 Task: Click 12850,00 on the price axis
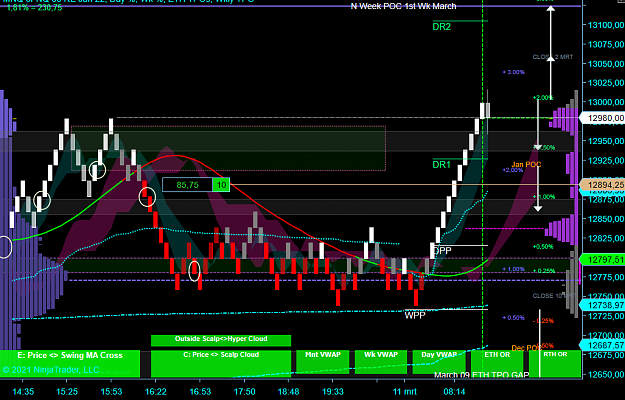606,219
